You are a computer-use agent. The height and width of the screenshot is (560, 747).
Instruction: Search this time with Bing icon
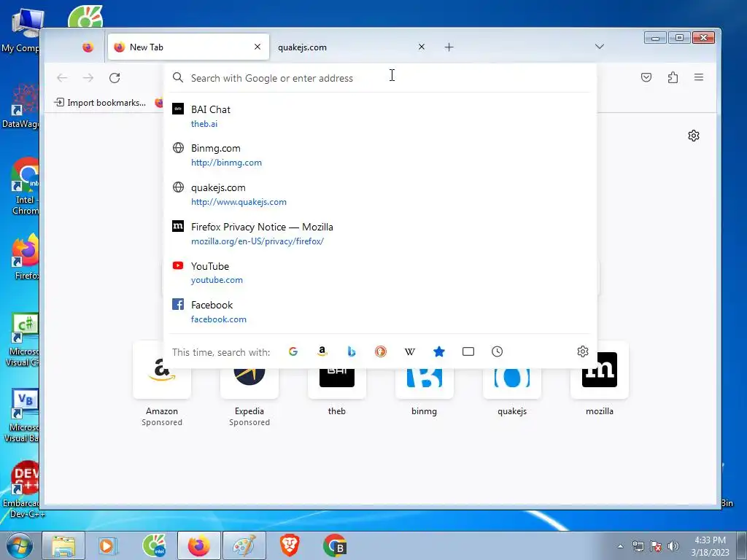[x=352, y=351]
